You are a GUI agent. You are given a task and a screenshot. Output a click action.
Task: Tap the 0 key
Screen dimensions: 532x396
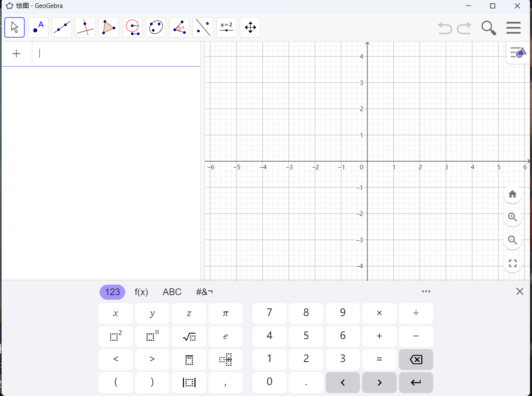(x=270, y=383)
